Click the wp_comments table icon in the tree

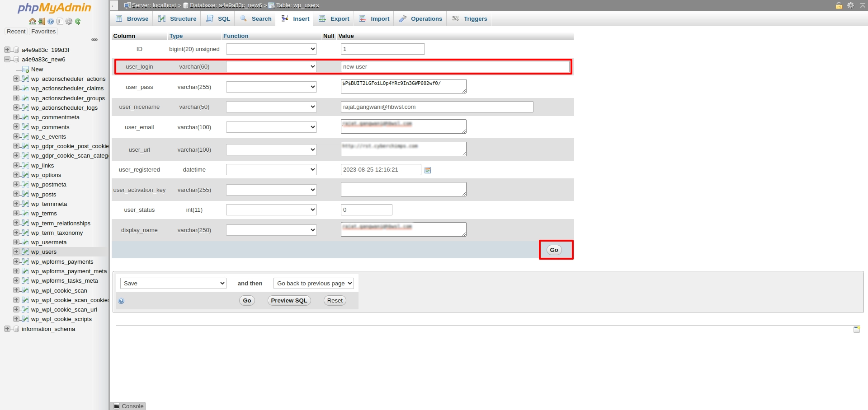(x=25, y=127)
